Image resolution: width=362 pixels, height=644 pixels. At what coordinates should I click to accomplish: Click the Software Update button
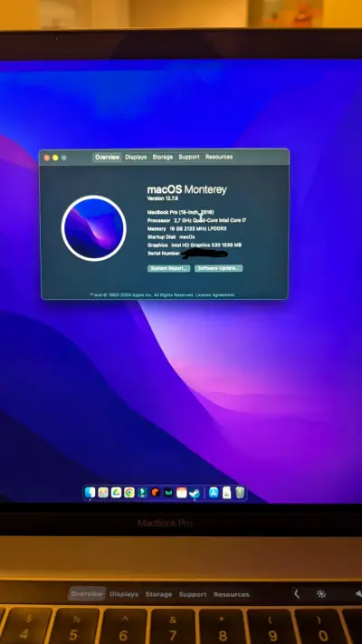pyautogui.click(x=218, y=268)
